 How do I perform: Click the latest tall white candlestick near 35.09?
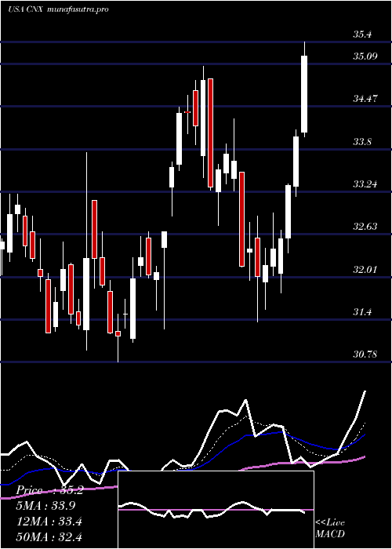(304, 94)
